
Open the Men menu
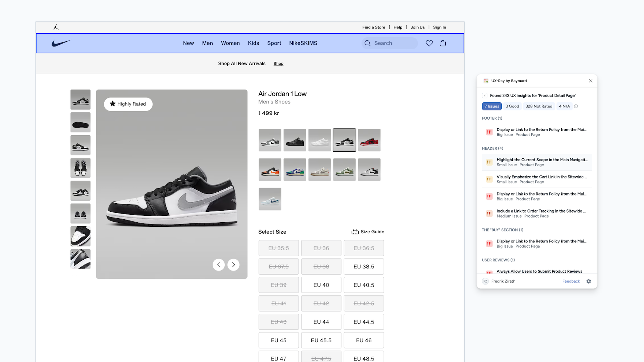coord(207,43)
